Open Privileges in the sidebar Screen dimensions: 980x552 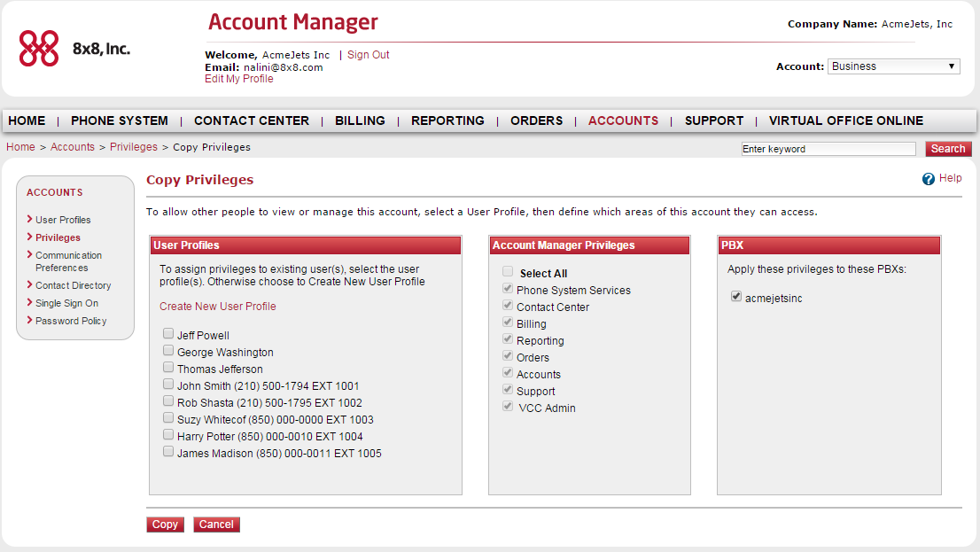[x=58, y=237]
